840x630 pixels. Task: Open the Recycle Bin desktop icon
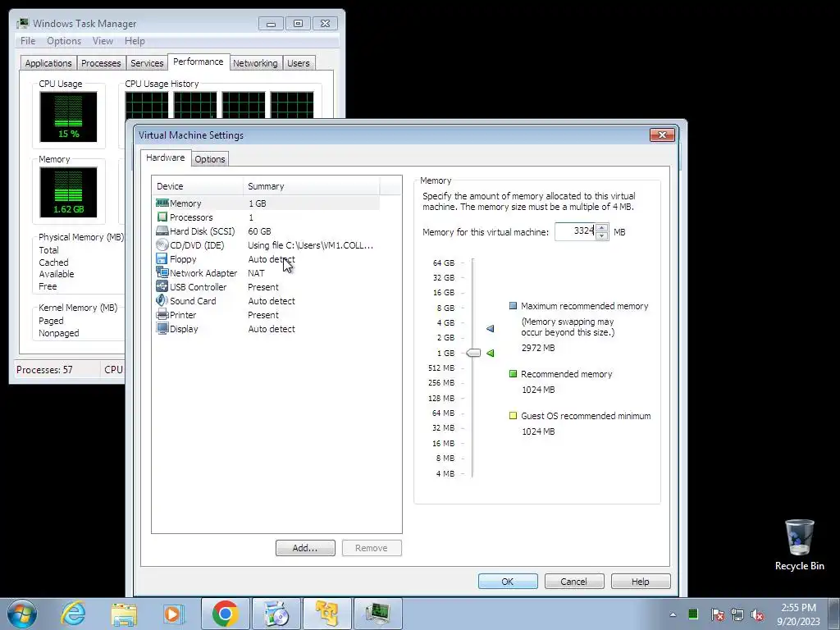799,545
